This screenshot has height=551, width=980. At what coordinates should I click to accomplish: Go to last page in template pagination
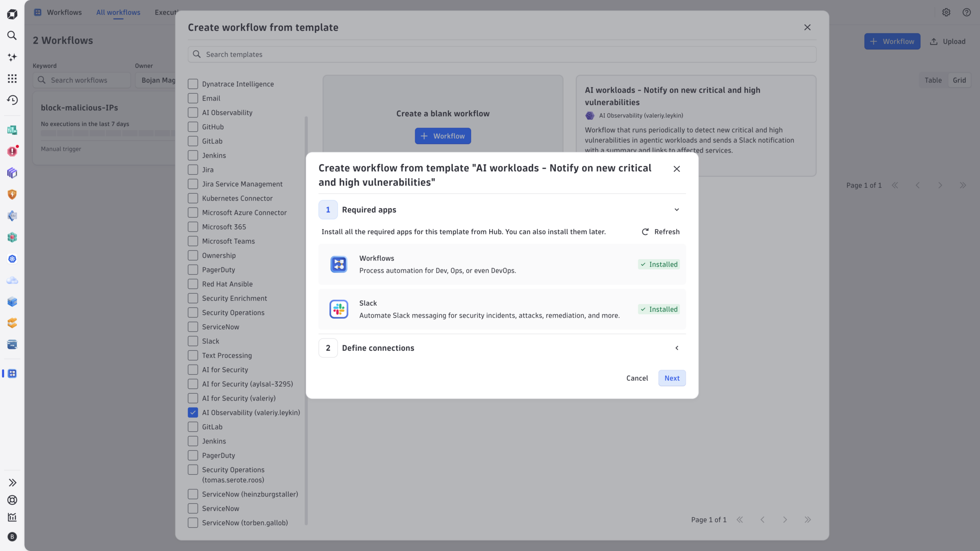click(808, 520)
